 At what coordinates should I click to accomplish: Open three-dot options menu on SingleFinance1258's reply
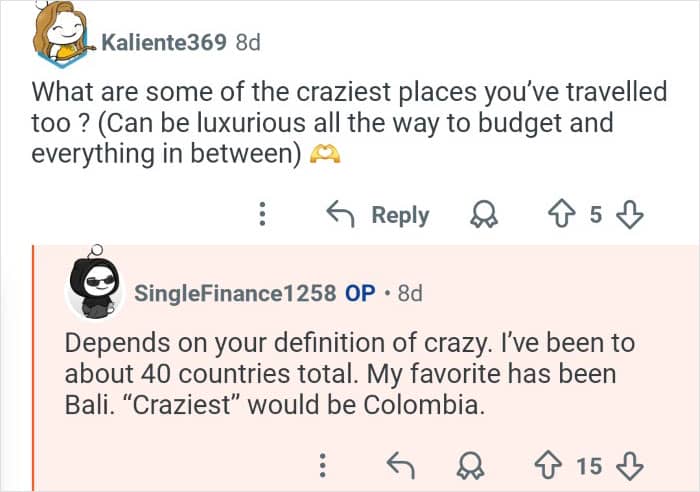pos(323,465)
